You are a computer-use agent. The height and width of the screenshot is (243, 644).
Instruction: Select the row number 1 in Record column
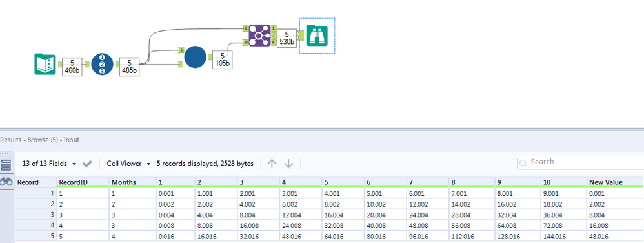point(35,193)
